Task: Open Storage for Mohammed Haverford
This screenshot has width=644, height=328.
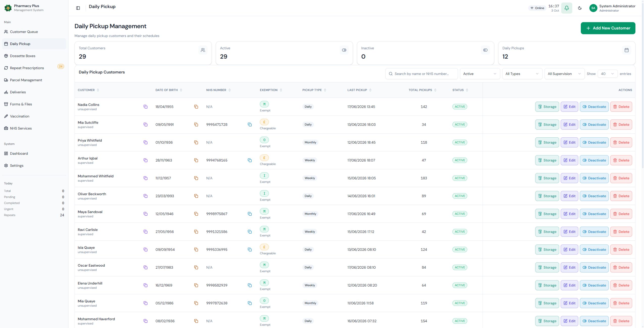Action: point(547,321)
